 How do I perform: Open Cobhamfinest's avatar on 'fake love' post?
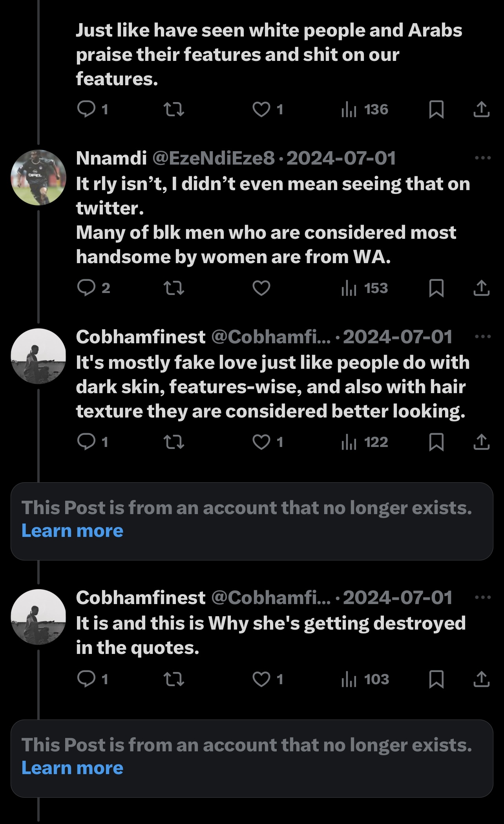[38, 356]
